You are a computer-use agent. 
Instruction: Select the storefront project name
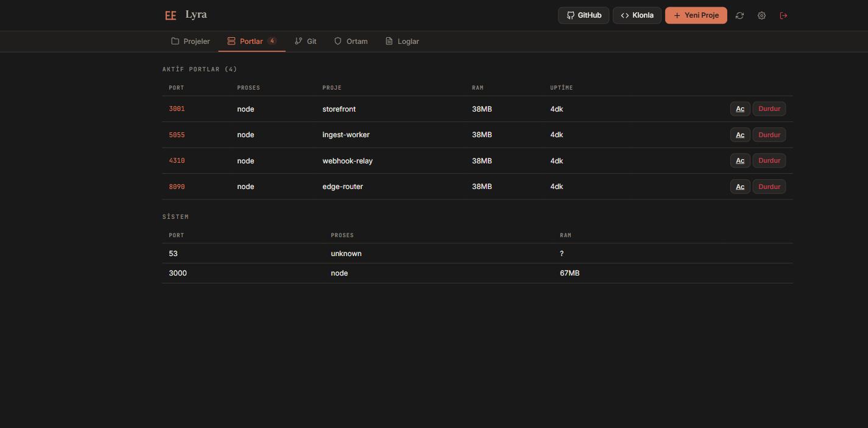tap(339, 109)
